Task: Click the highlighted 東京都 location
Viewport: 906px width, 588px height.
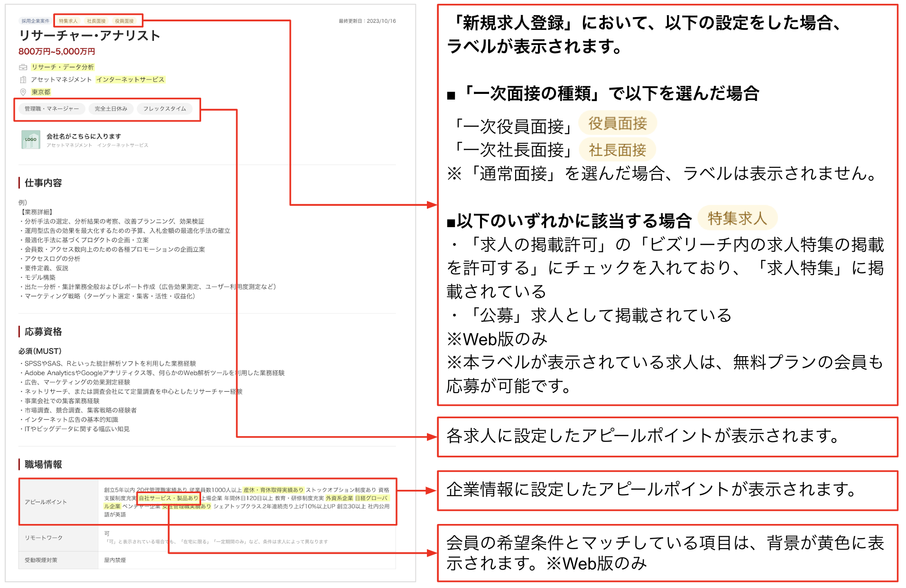Action: tap(41, 92)
